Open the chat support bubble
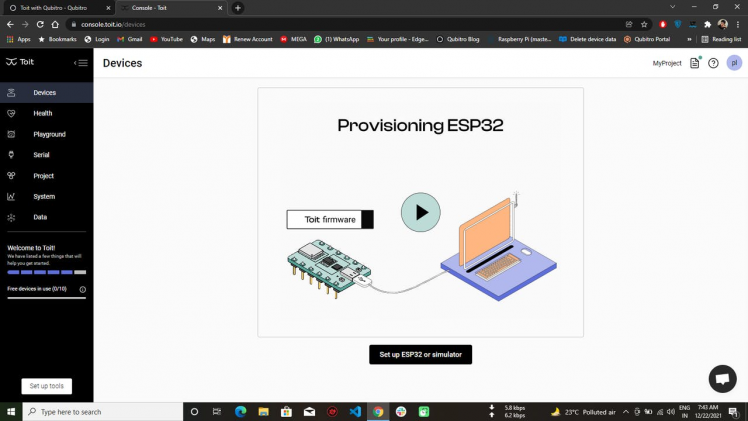 pos(722,379)
